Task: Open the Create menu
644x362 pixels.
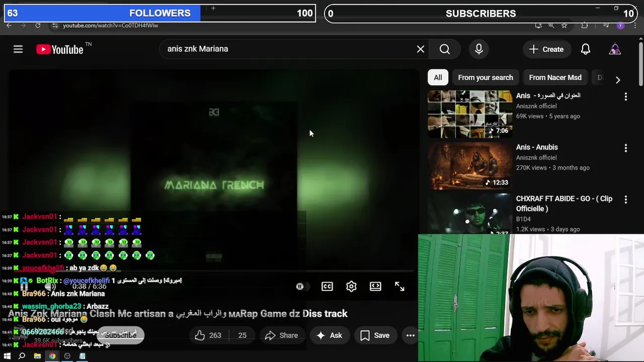Action: point(546,49)
